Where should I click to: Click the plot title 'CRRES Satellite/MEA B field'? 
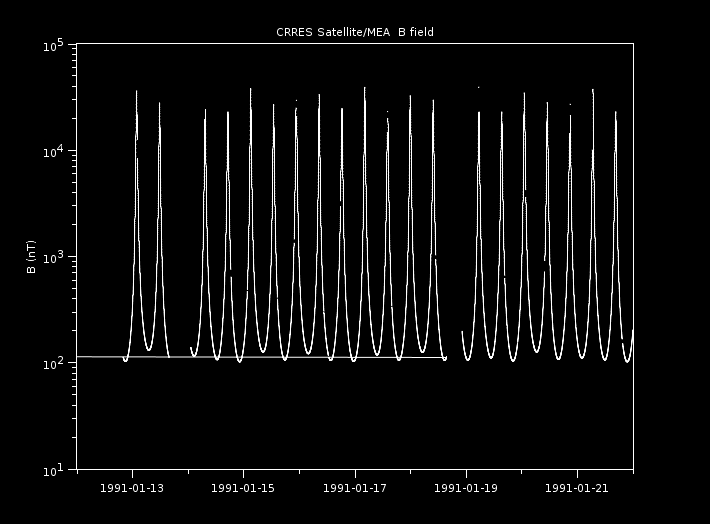[355, 32]
